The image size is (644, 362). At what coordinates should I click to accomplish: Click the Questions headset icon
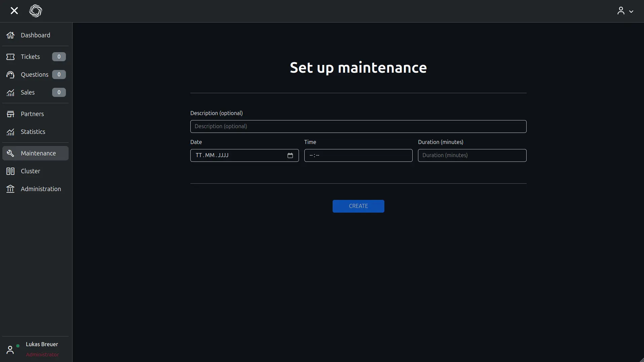(x=10, y=75)
